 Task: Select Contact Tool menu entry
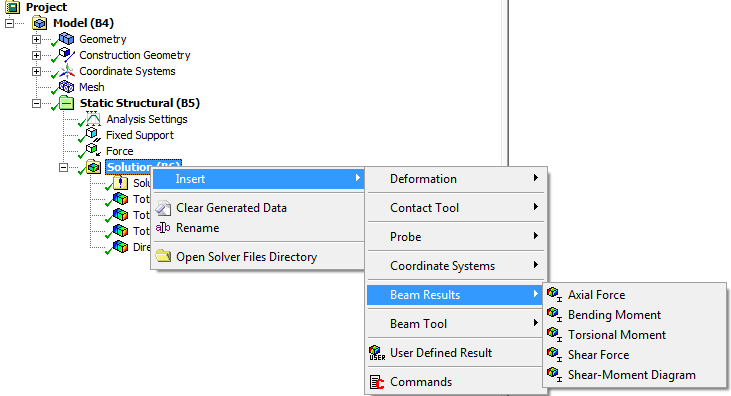(455, 208)
